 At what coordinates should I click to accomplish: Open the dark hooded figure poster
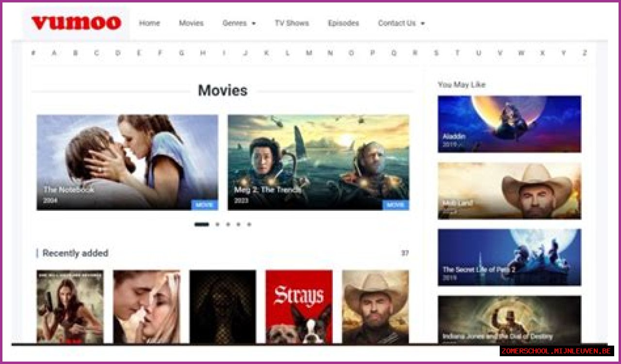tap(223, 307)
